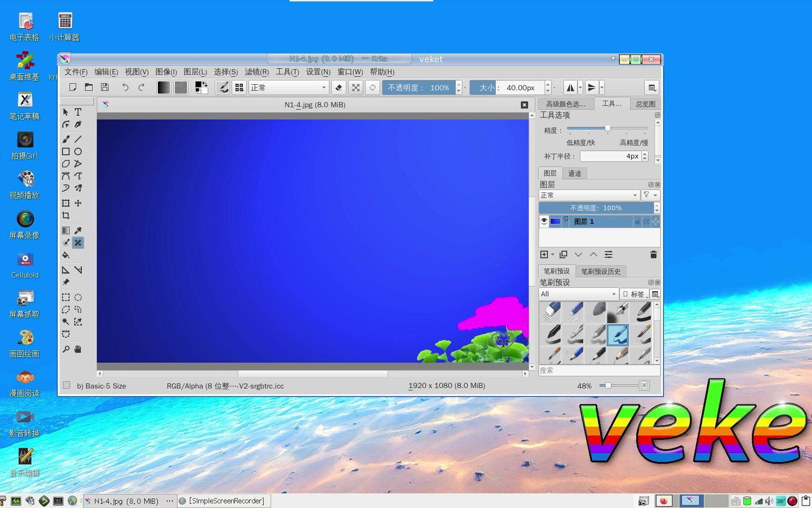Select the Zoom magnifier tool
The height and width of the screenshot is (508, 812).
pyautogui.click(x=66, y=349)
